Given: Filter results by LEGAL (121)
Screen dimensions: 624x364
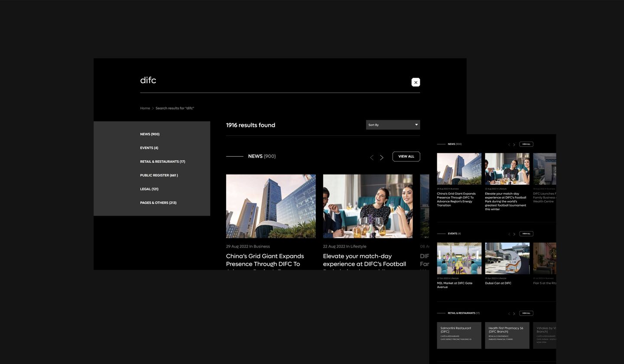Looking at the screenshot, I should pos(149,189).
